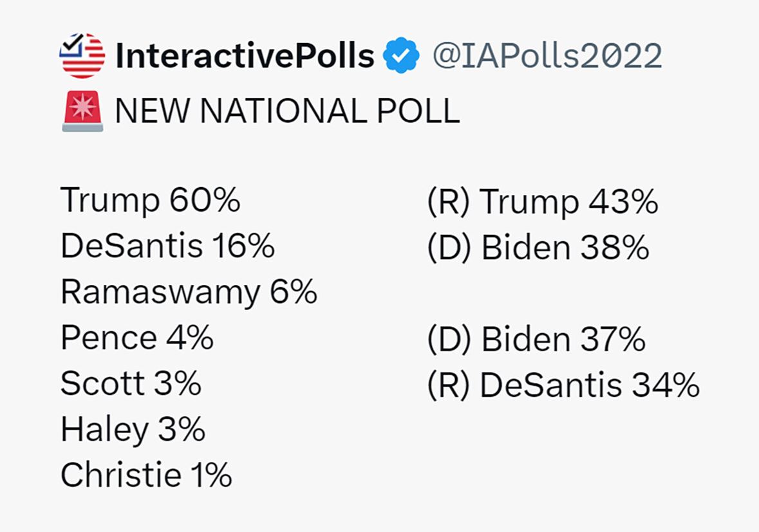Viewport: 759px width, 532px height.
Task: Open the @IAPolls2022 handle link
Action: [x=547, y=55]
